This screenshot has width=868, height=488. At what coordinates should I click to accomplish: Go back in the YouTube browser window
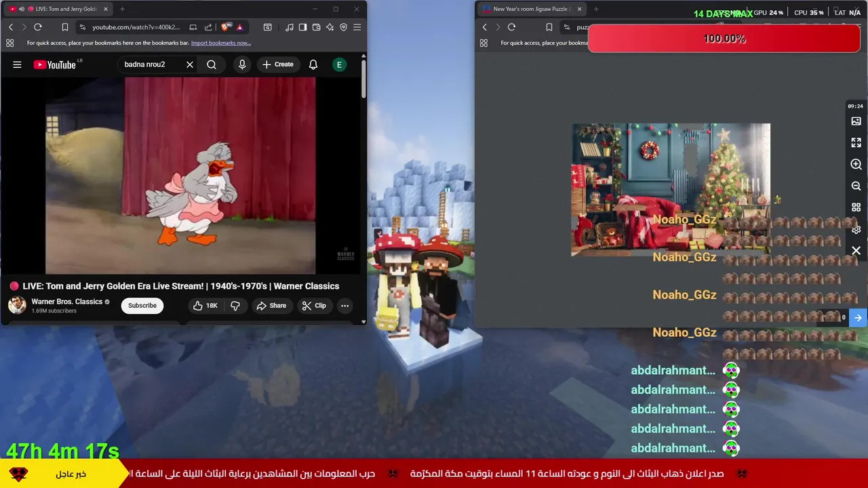[11, 27]
